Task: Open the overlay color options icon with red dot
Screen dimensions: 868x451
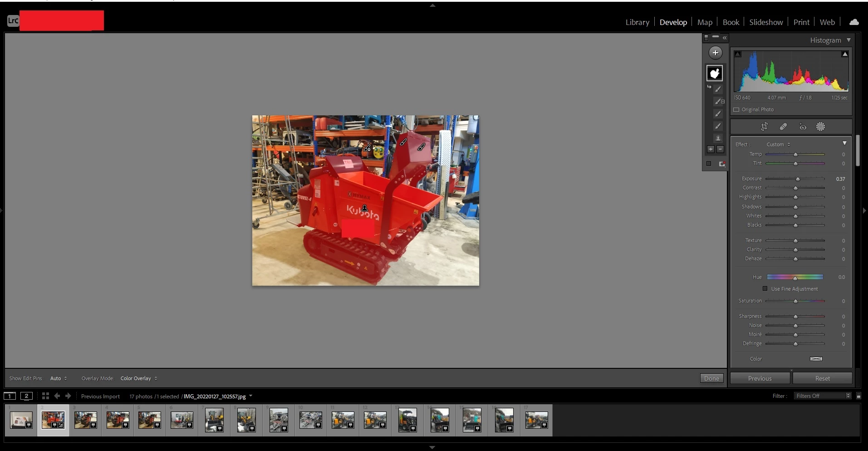Action: [722, 164]
